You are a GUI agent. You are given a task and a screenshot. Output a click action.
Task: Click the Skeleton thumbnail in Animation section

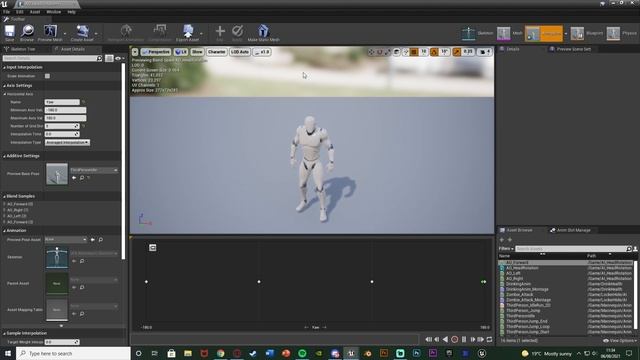(x=57, y=257)
